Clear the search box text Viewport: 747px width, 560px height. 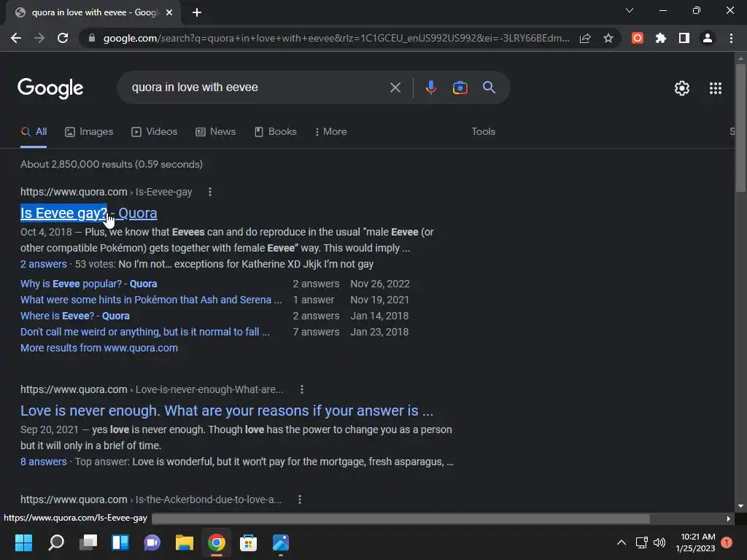tap(395, 87)
